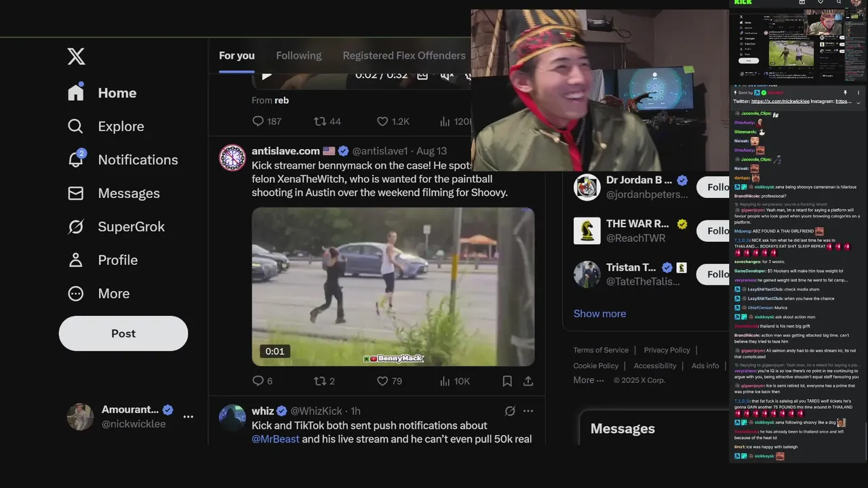Expand the pinned Twitter message chevron

tap(859, 102)
